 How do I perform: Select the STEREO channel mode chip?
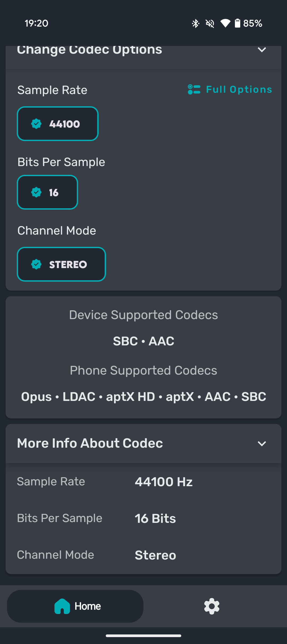(x=61, y=264)
